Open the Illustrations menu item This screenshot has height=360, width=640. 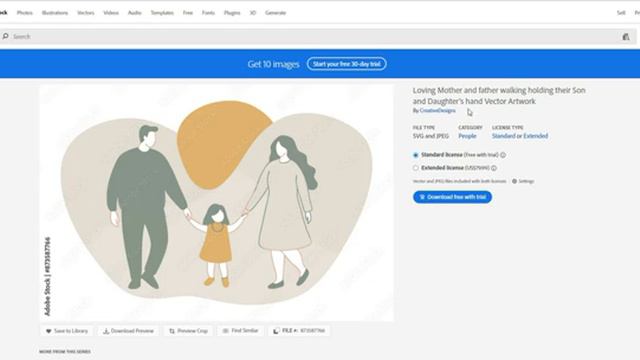click(55, 13)
